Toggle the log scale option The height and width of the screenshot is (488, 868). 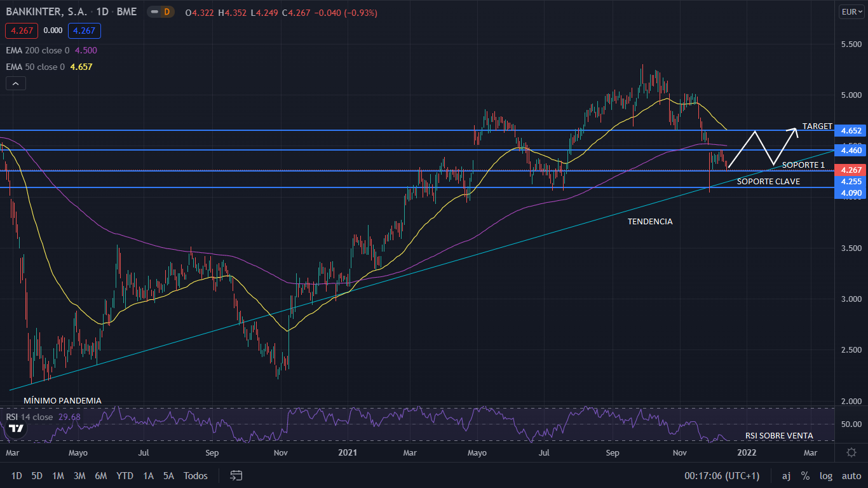pos(826,475)
